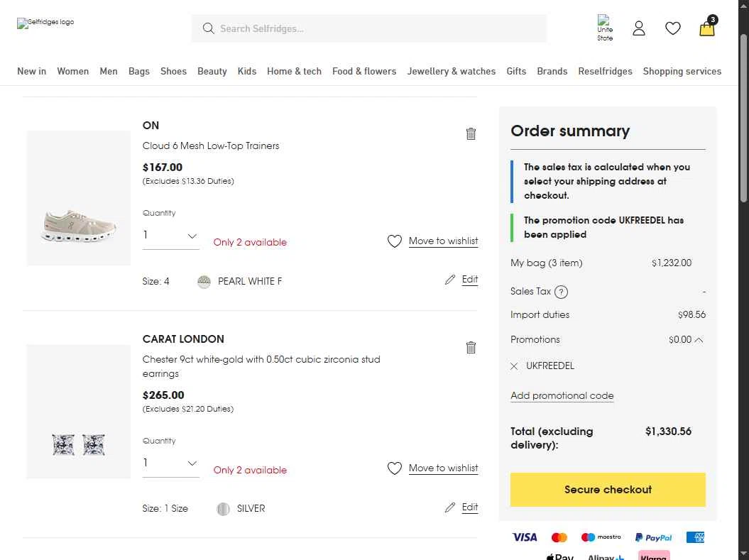Click the CARAT LONDON brand name
Image resolution: width=749 pixels, height=560 pixels.
tap(183, 339)
